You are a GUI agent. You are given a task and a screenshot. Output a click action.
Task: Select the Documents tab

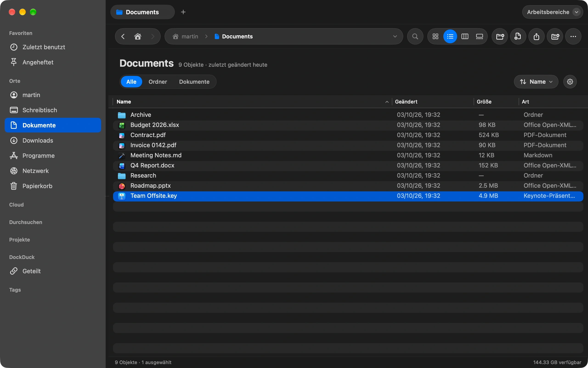click(x=142, y=12)
